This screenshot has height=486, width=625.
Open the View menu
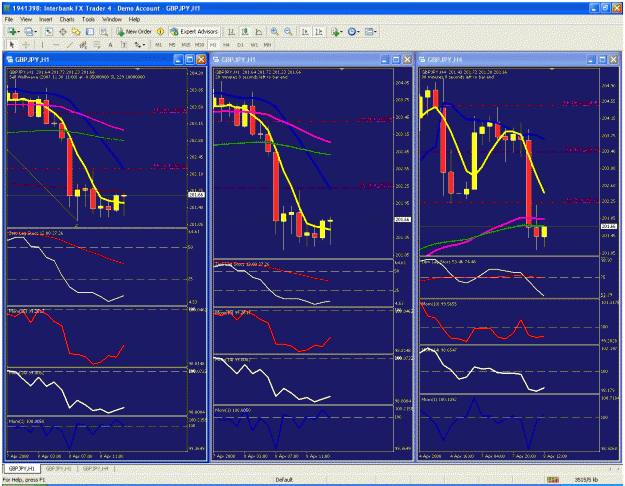click(x=26, y=19)
